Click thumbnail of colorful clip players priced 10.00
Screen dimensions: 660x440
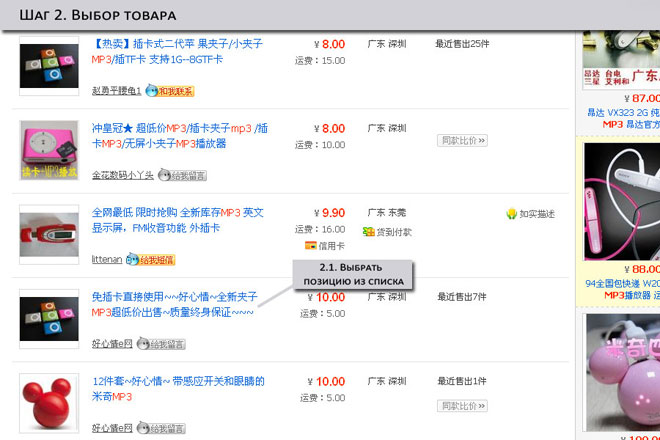tap(49, 319)
